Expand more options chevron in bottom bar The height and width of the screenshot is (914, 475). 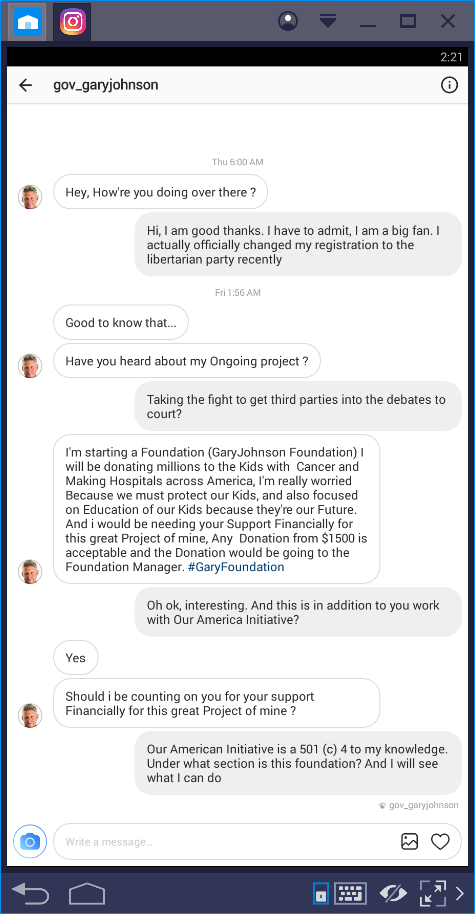[x=460, y=893]
